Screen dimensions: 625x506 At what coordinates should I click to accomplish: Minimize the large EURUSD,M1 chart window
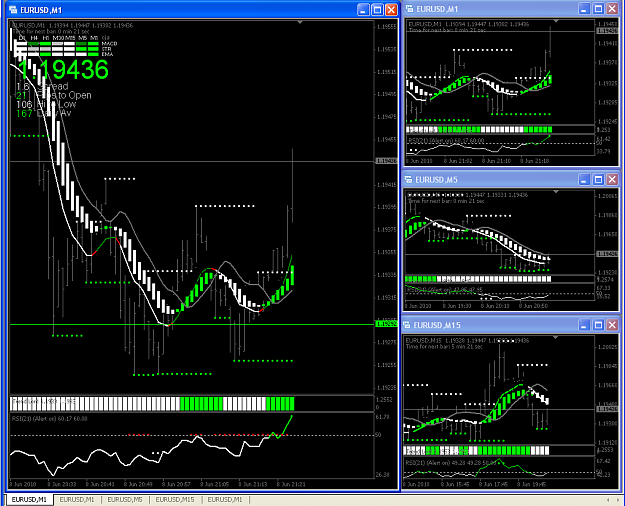click(363, 10)
